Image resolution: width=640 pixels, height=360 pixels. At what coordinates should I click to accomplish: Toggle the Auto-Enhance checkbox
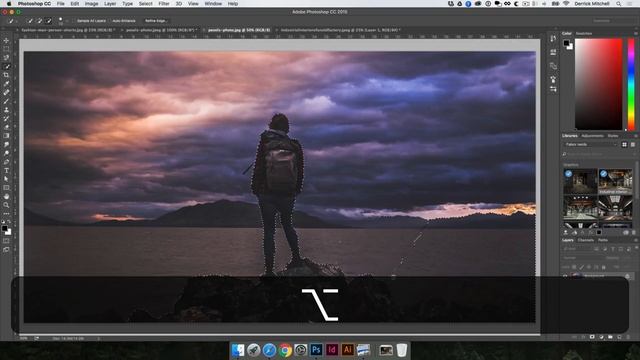click(x=110, y=20)
